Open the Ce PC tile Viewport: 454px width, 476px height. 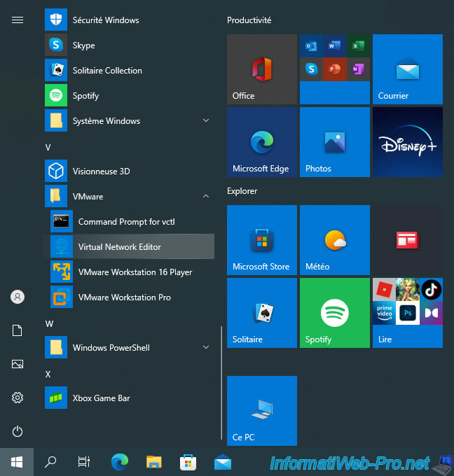[x=262, y=411]
